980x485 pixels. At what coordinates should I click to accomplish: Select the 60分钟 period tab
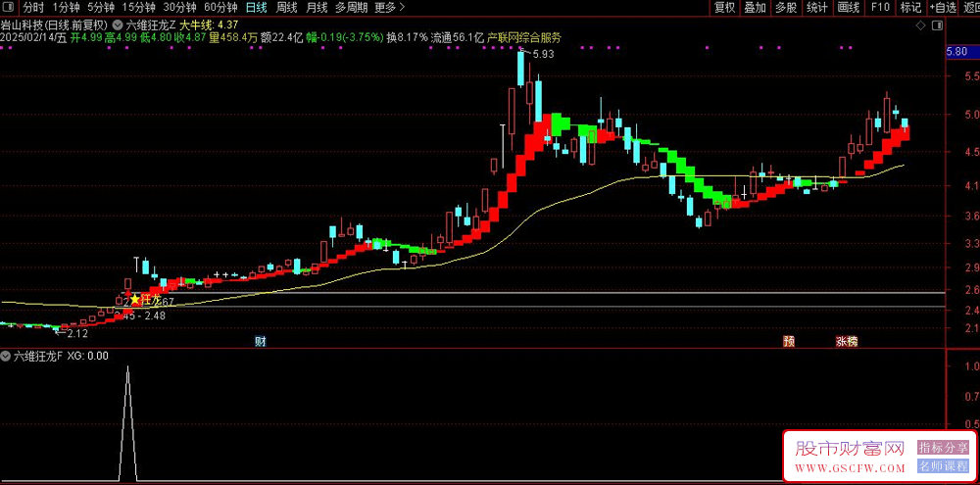click(221, 8)
